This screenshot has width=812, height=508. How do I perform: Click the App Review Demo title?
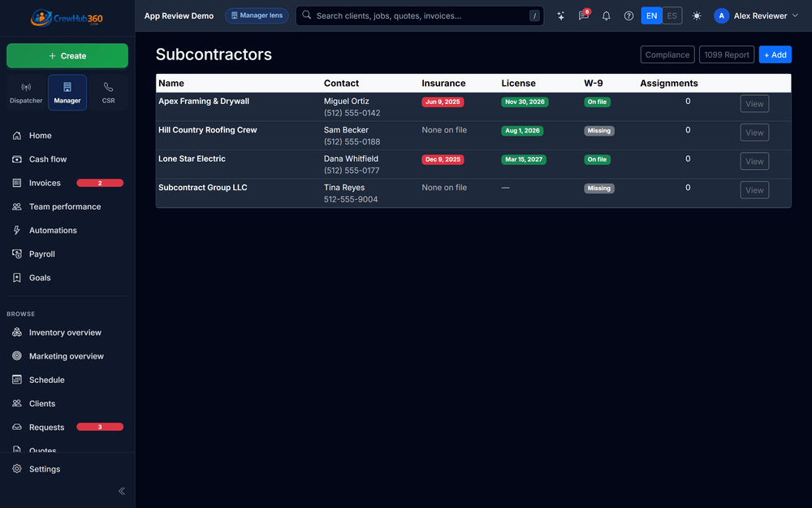(179, 15)
